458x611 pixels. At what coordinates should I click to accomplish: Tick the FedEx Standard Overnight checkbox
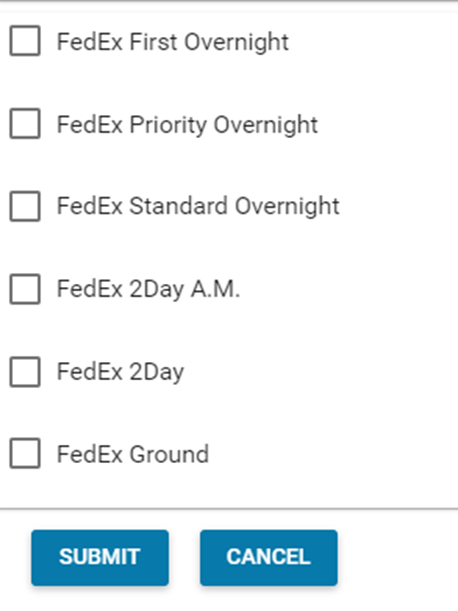(x=25, y=206)
